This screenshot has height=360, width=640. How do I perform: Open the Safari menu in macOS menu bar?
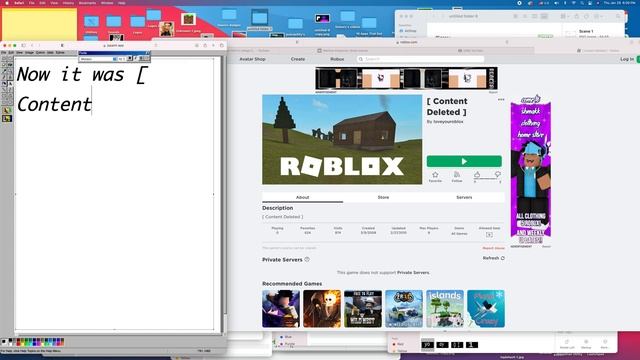tap(19, 3)
